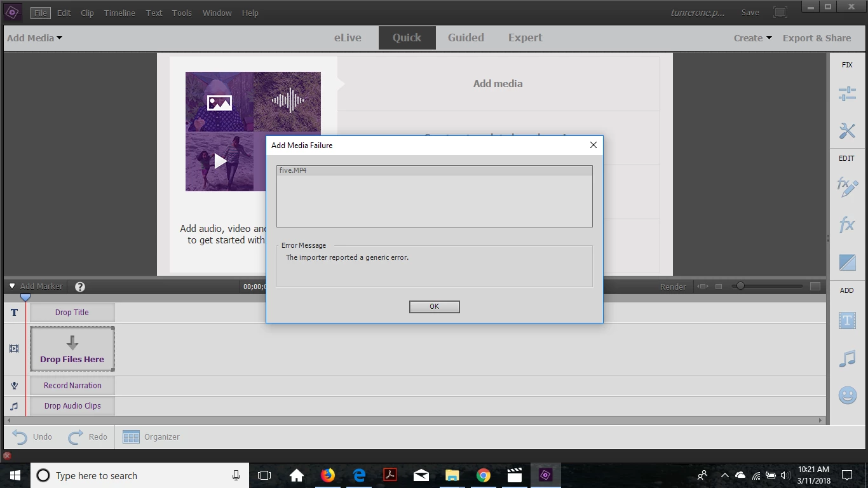Open the Text menu

tap(154, 13)
